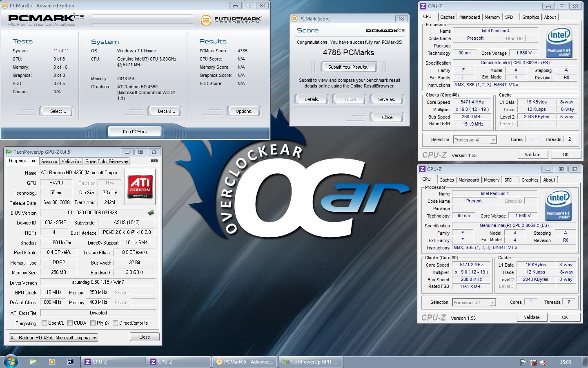Open PowerColor Giveaway tab in GPU-Z
The height and width of the screenshot is (368, 588).
[x=107, y=162]
